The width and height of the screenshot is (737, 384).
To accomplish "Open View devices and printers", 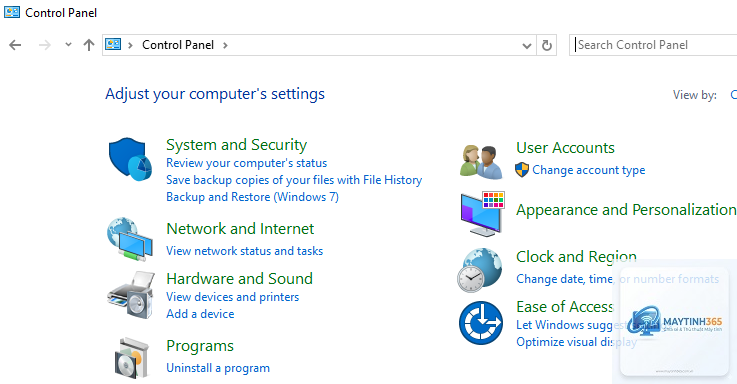I will tap(232, 297).
